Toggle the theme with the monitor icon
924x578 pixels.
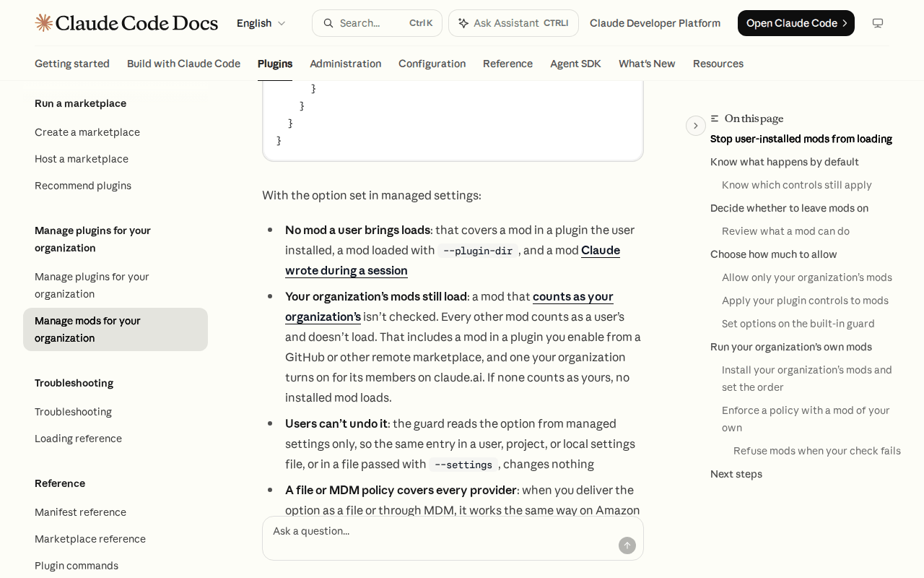point(878,23)
